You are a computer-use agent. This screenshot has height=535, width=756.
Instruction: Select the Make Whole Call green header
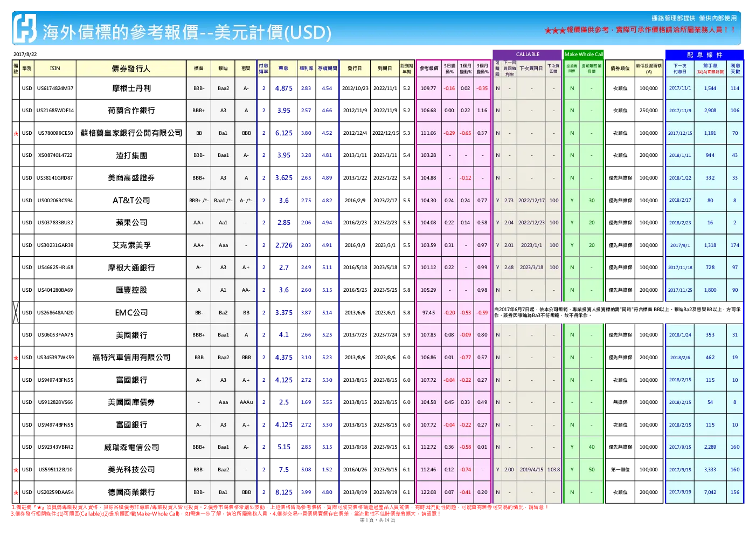point(584,54)
